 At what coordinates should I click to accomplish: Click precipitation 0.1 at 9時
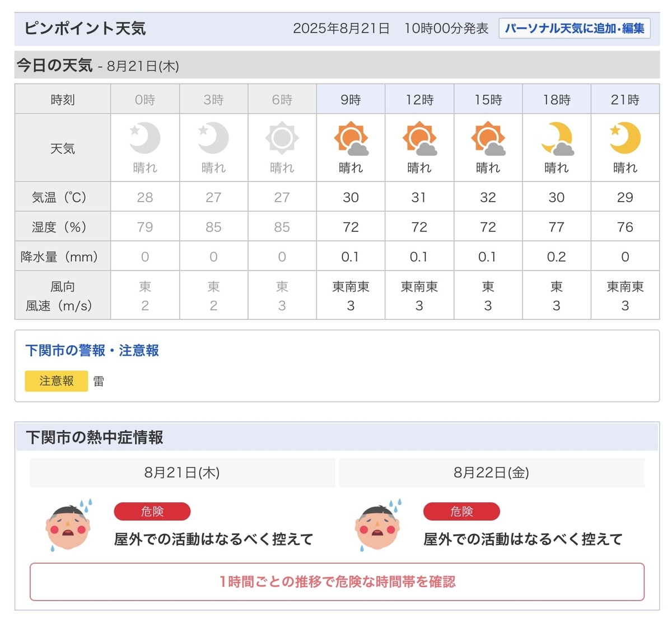[x=351, y=257]
